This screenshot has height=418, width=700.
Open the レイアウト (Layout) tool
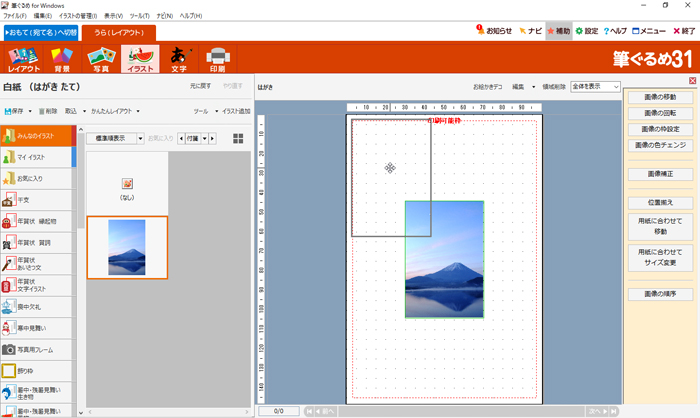[x=24, y=59]
